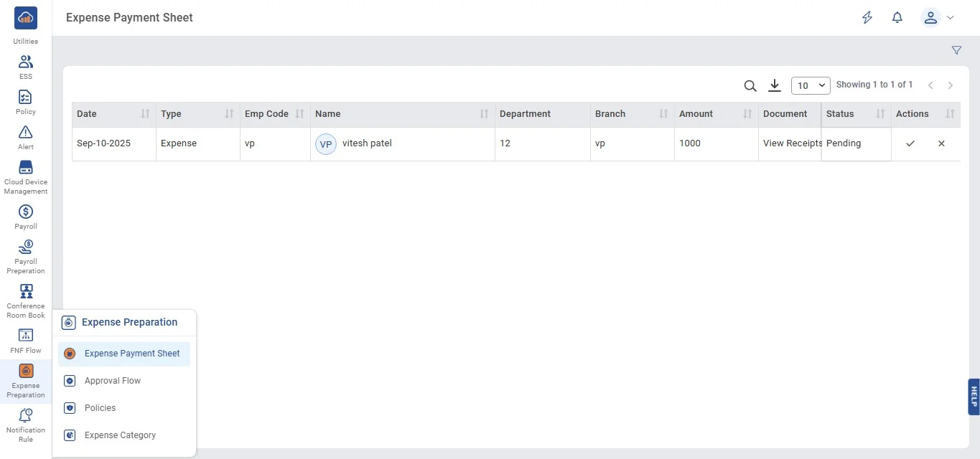The image size is (980, 459).
Task: Choose Expense Category menu item
Action: point(120,435)
